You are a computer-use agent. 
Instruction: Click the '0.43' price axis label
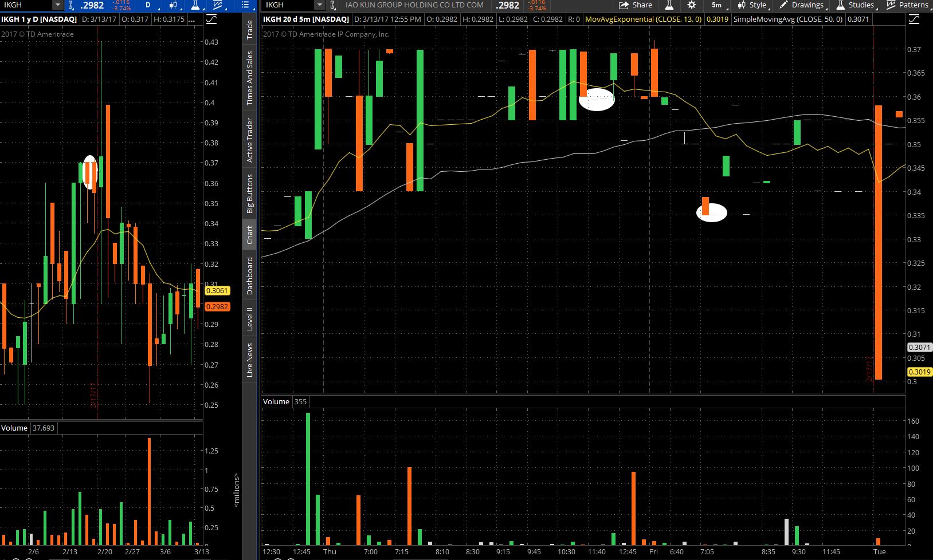click(x=211, y=42)
